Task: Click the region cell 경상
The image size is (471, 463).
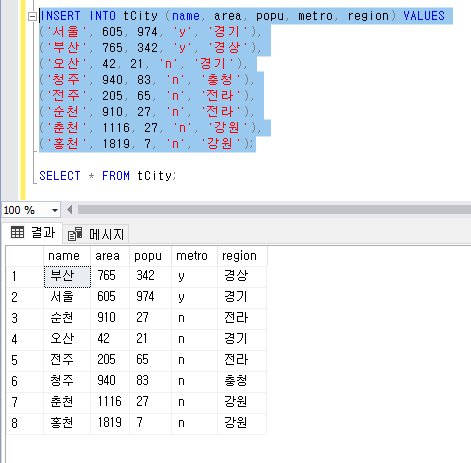Action: coord(242,277)
